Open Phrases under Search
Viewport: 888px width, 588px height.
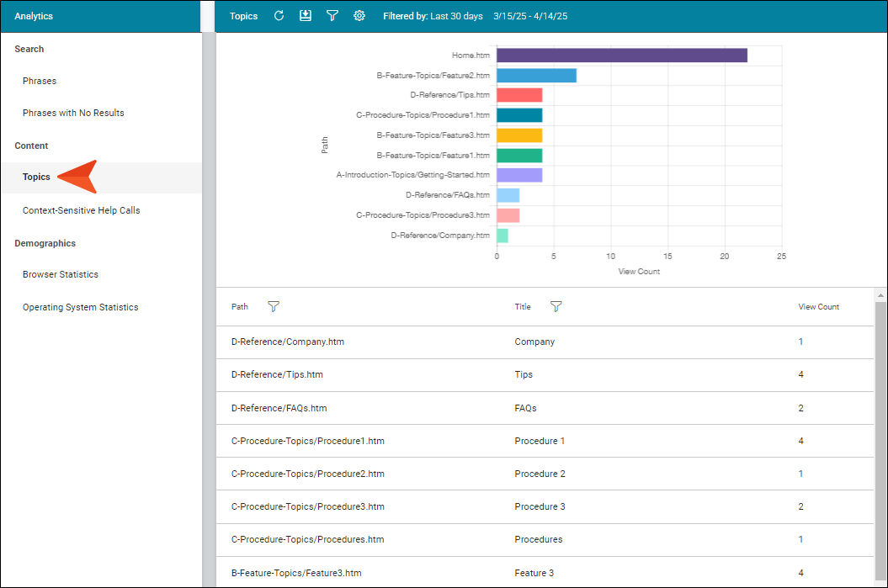(40, 81)
